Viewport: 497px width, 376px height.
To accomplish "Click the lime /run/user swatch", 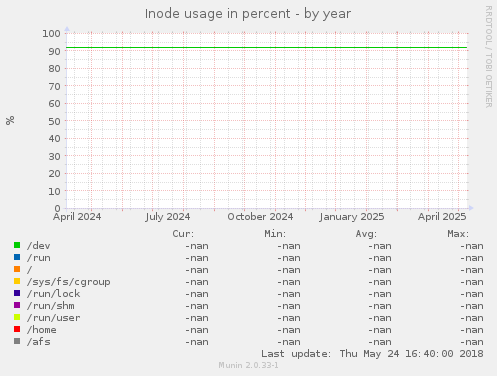I will tap(17, 317).
